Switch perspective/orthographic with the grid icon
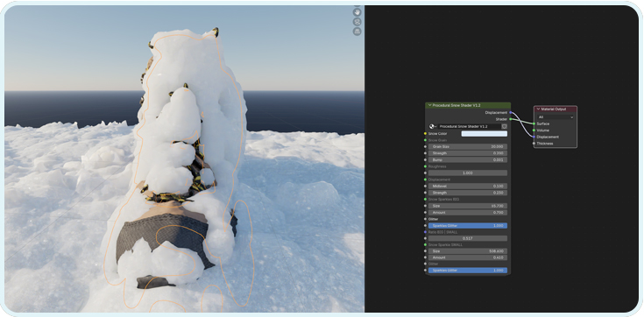Image resolution: width=644 pixels, height=317 pixels. click(x=357, y=32)
